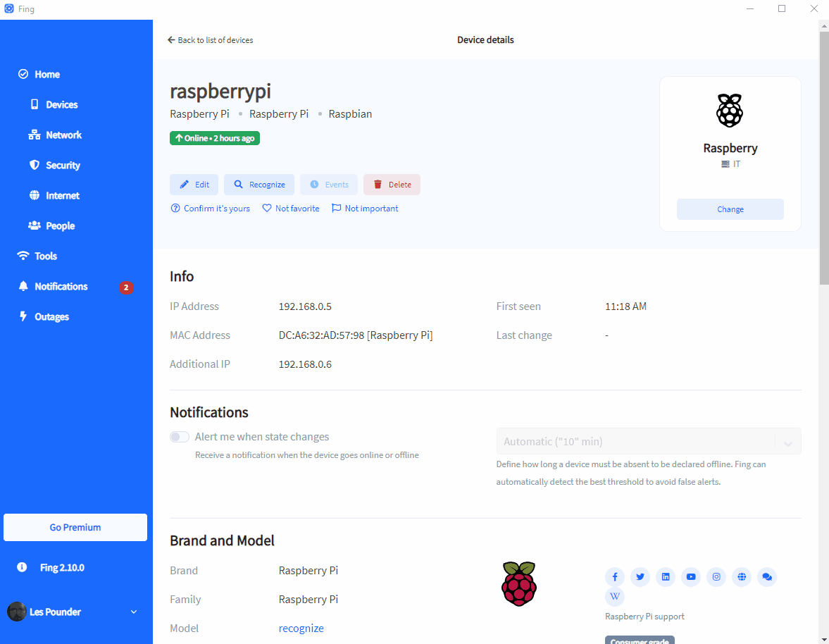Open the Raspberry Pi LinkedIn icon
This screenshot has height=644, width=829.
[666, 577]
